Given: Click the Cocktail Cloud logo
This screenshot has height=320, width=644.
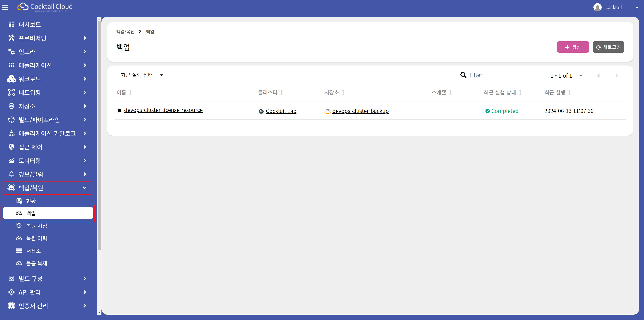Looking at the screenshot, I should click(45, 7).
